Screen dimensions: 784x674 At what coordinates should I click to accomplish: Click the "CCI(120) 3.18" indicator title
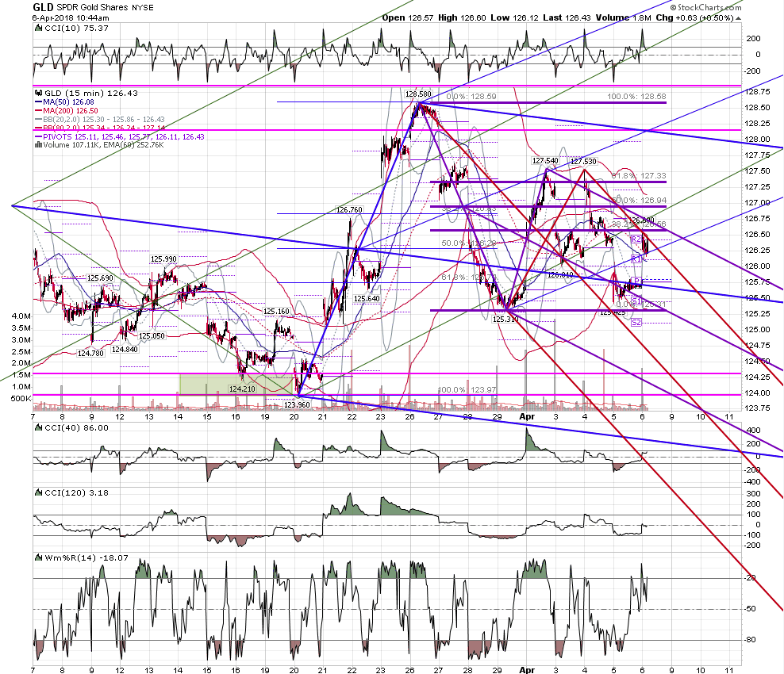coord(76,492)
